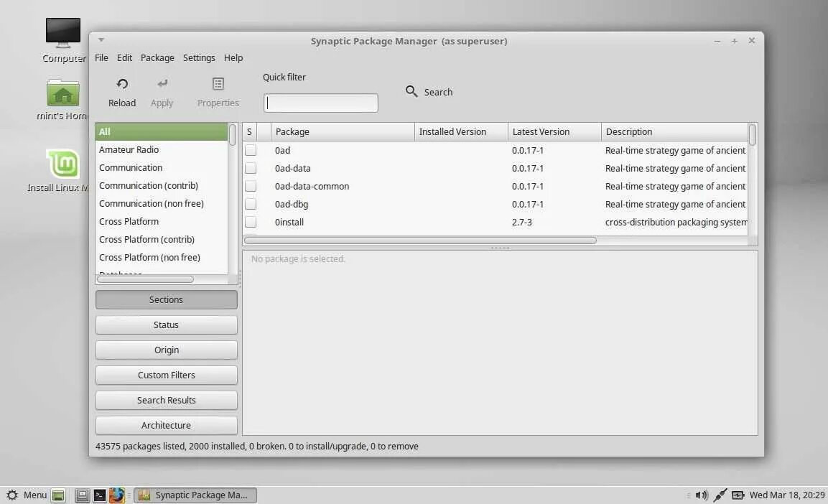Mark the 0ad-data package checkbox
828x504 pixels.
[251, 168]
